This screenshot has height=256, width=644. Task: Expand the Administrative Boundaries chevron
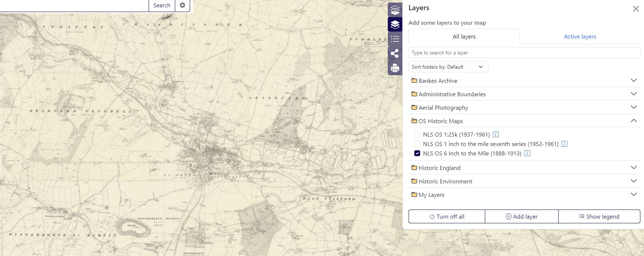tap(634, 94)
